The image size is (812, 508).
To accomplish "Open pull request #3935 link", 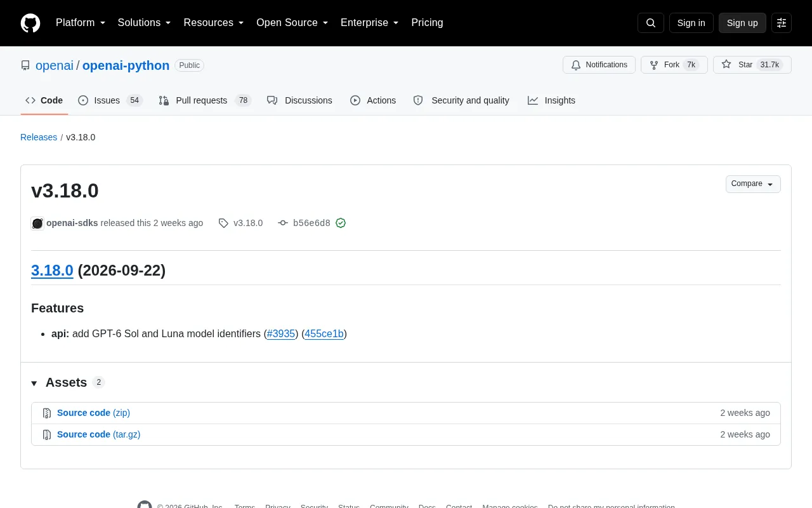I will tap(281, 333).
